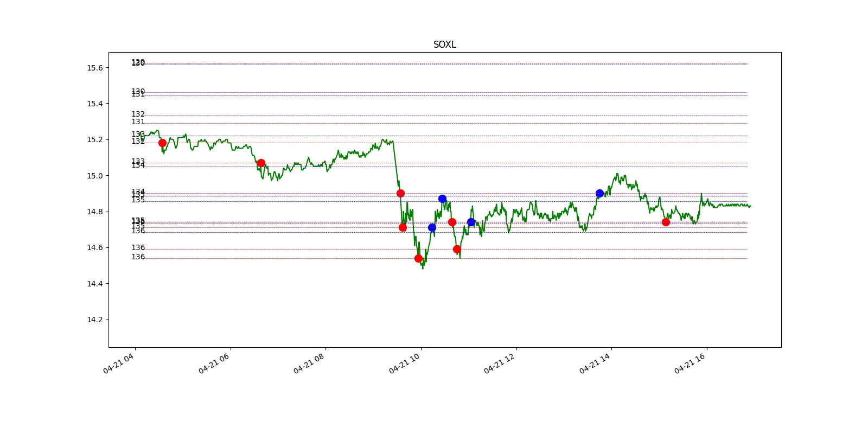
Task: Click the red marker at 14.59 near 10:45
Action: click(x=457, y=249)
